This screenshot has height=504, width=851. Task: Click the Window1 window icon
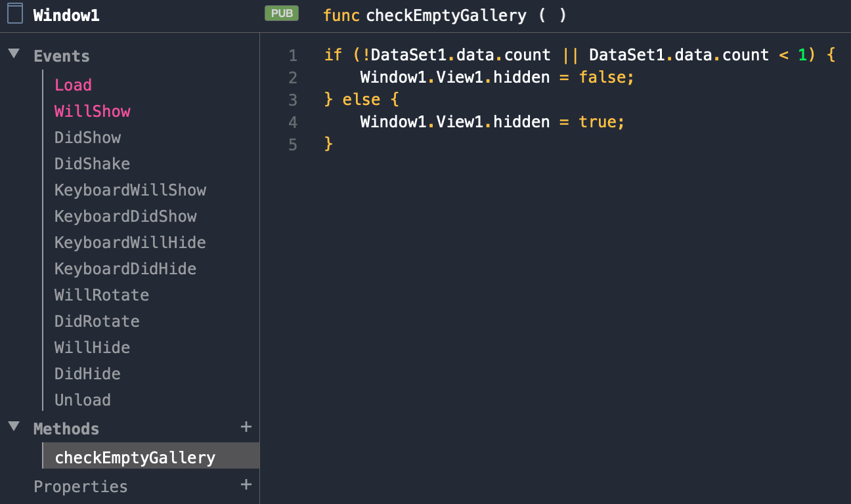[15, 14]
